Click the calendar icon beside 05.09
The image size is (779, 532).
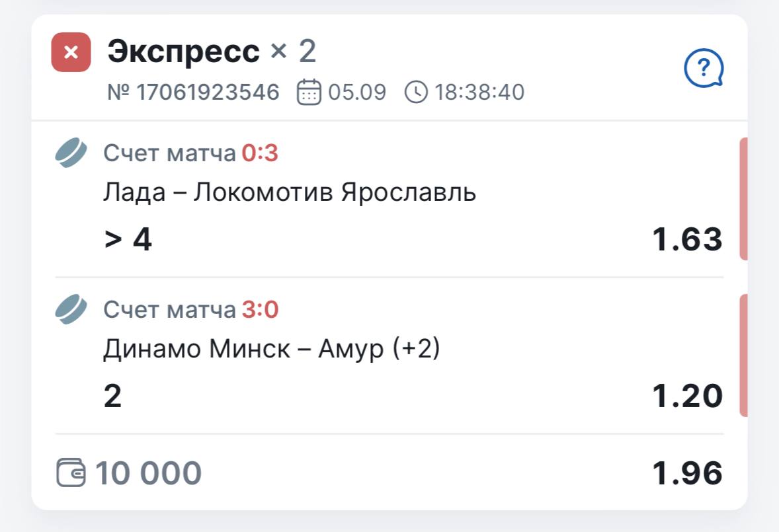click(309, 92)
